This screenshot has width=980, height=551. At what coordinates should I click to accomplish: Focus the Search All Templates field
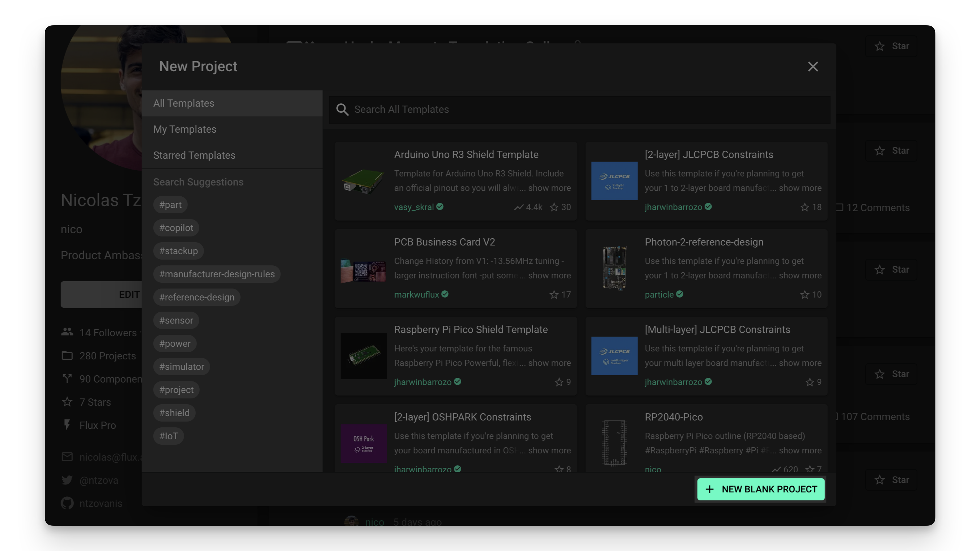[580, 110]
